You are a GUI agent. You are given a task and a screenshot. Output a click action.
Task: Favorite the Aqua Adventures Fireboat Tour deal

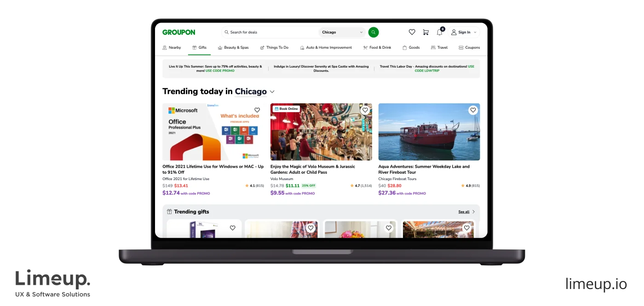tap(473, 110)
